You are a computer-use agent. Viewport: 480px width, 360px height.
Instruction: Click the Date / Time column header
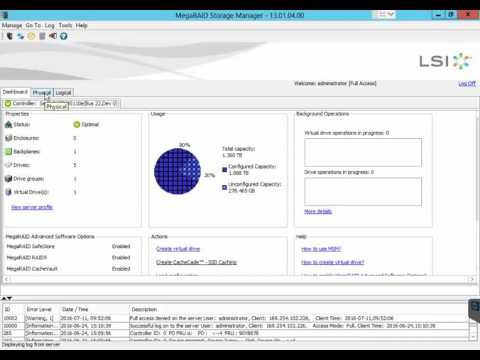pyautogui.click(x=94, y=309)
